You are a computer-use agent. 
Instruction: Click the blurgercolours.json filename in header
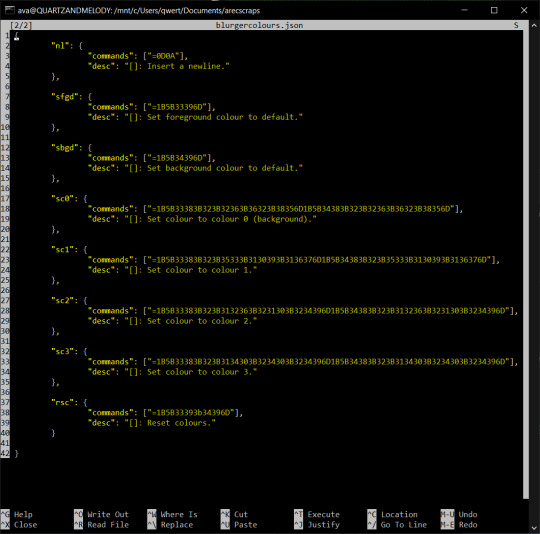point(259,25)
